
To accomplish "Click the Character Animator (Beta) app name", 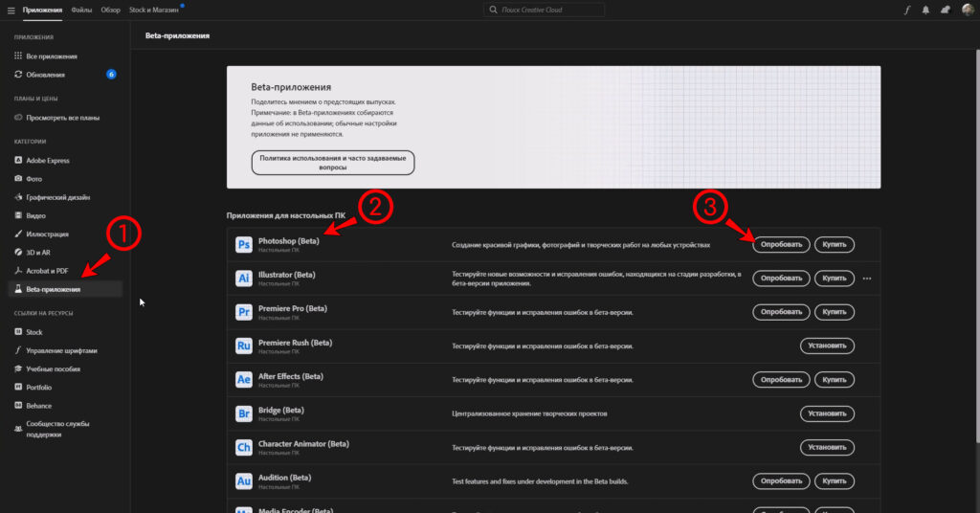I will pos(303,444).
